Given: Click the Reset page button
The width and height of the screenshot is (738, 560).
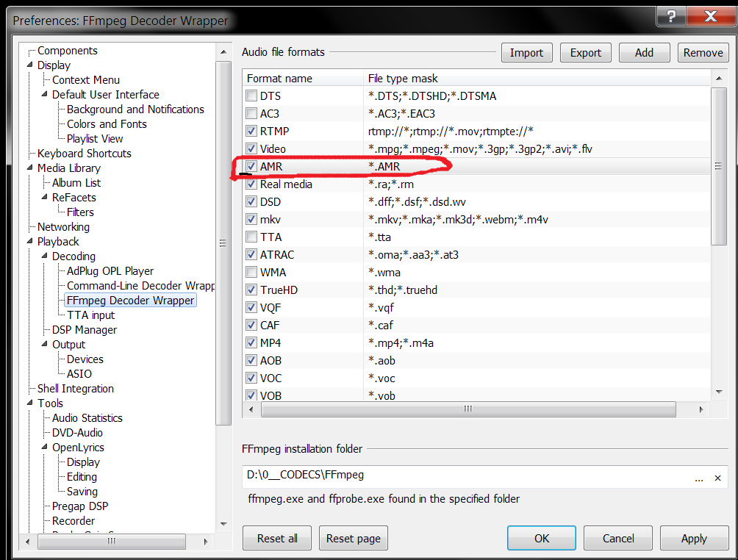Looking at the screenshot, I should click(x=354, y=538).
